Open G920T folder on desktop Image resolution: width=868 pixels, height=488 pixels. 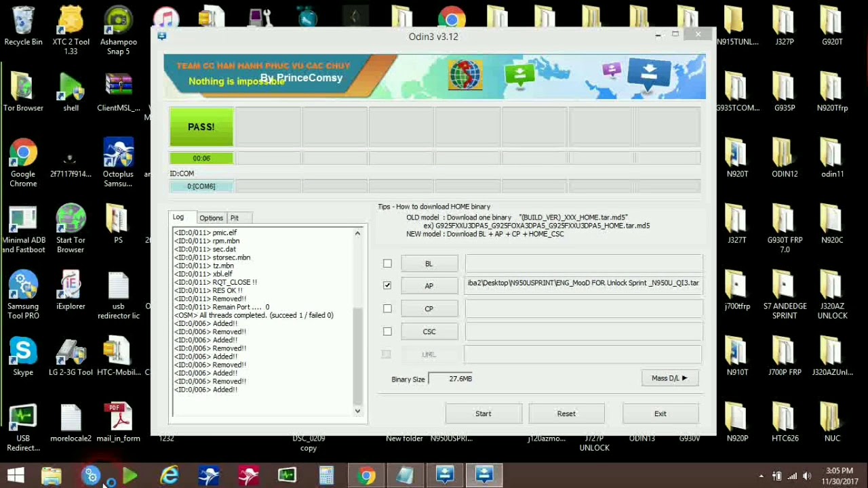coord(832,27)
